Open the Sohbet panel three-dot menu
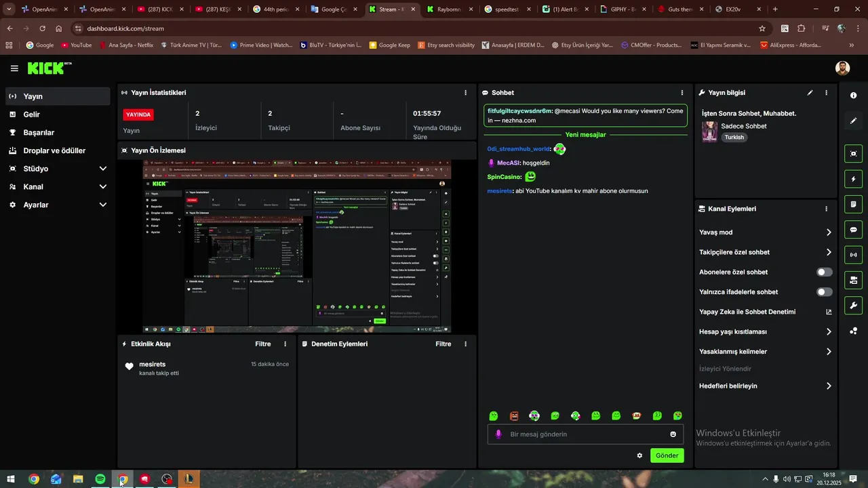This screenshot has width=868, height=488. pos(682,93)
